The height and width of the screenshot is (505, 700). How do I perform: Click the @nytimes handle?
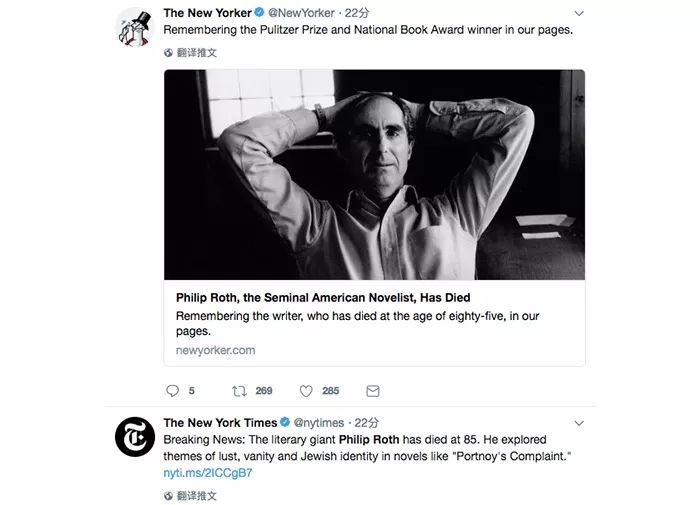tap(319, 423)
